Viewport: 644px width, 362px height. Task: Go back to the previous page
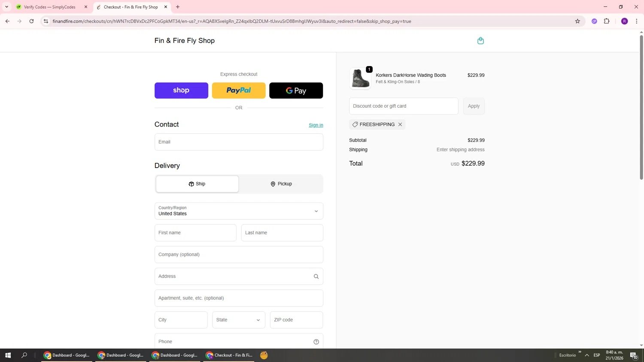pyautogui.click(x=7, y=21)
